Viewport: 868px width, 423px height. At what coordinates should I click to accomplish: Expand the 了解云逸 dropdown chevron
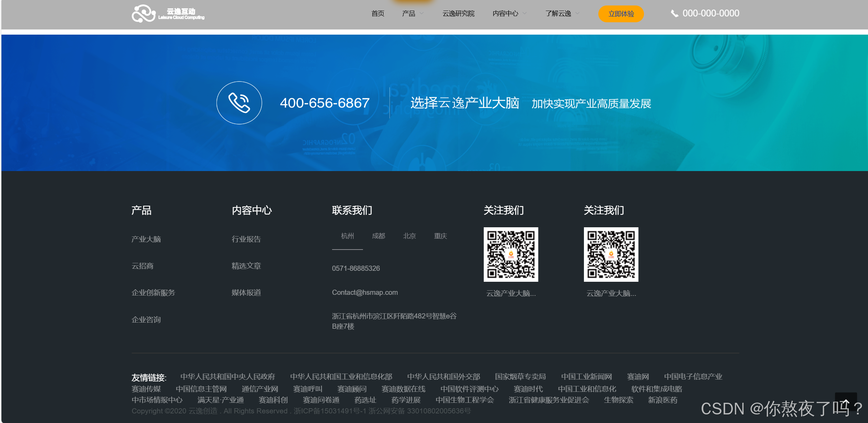click(577, 13)
